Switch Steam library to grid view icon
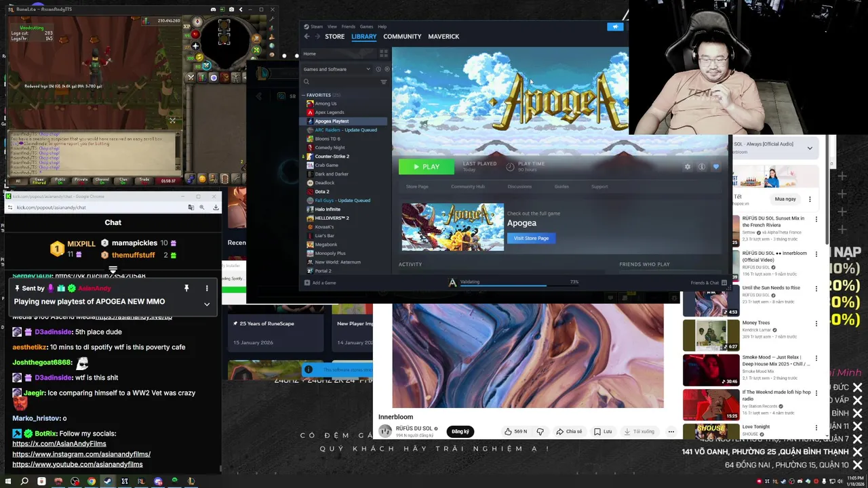This screenshot has width=868, height=488. pyautogui.click(x=384, y=54)
